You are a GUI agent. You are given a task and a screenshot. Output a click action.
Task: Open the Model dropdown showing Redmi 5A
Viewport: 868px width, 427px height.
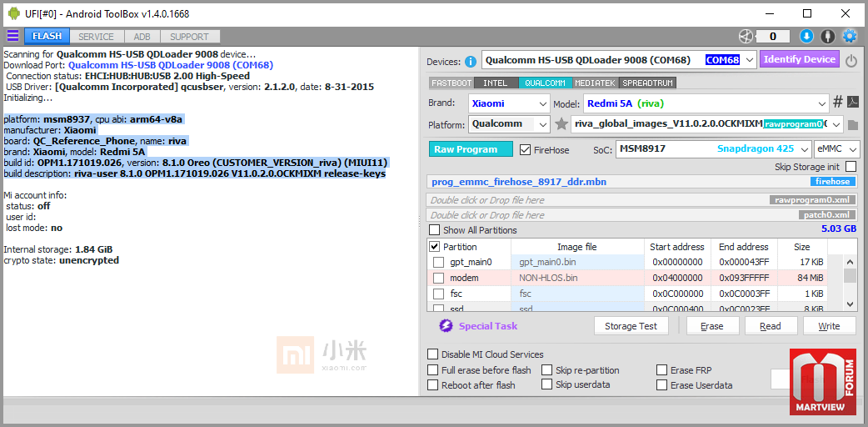click(x=706, y=103)
